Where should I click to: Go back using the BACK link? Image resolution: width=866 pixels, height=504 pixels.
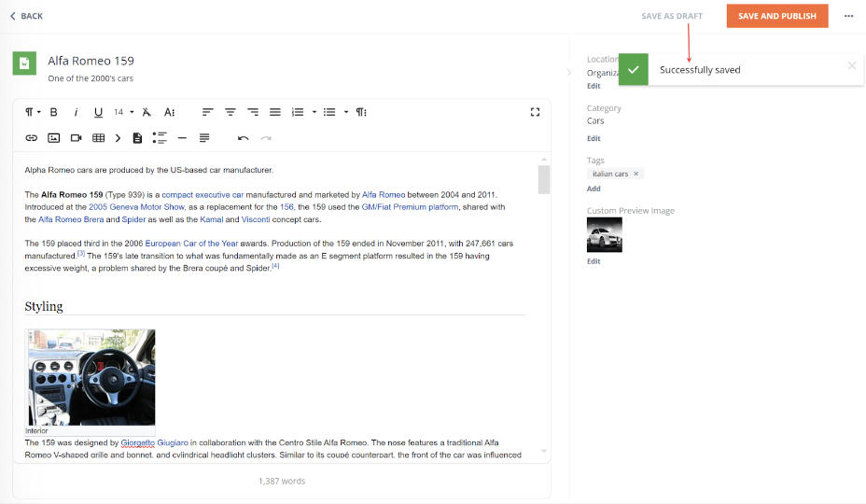(x=26, y=16)
